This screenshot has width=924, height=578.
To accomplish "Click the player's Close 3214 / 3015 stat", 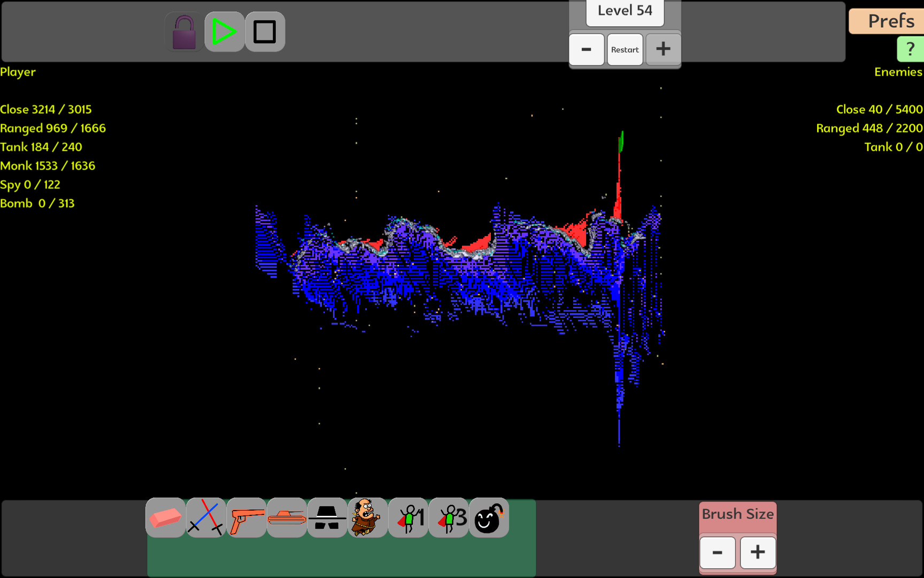I will pyautogui.click(x=46, y=109).
